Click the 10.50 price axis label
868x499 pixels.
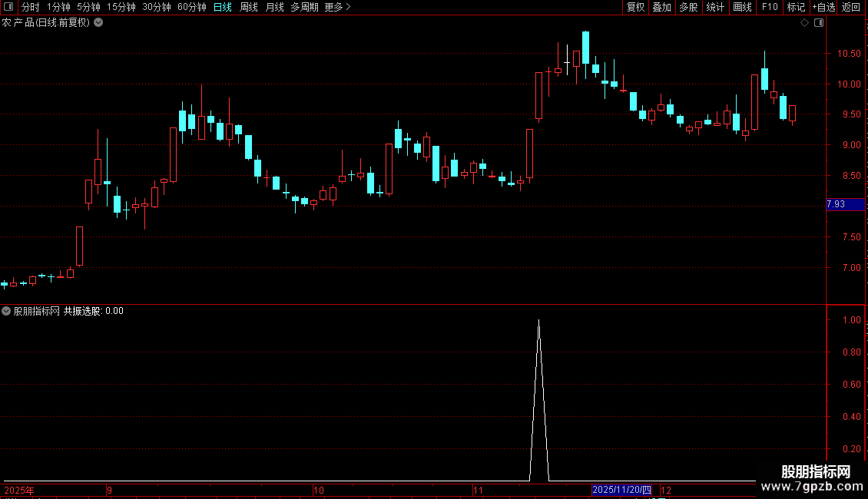point(849,54)
